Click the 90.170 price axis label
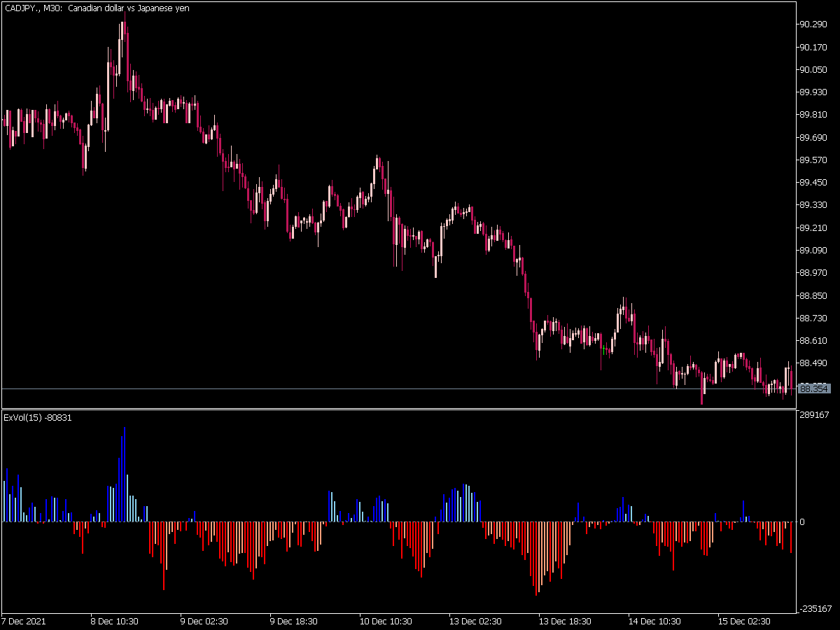This screenshot has height=630, width=840. (x=813, y=47)
